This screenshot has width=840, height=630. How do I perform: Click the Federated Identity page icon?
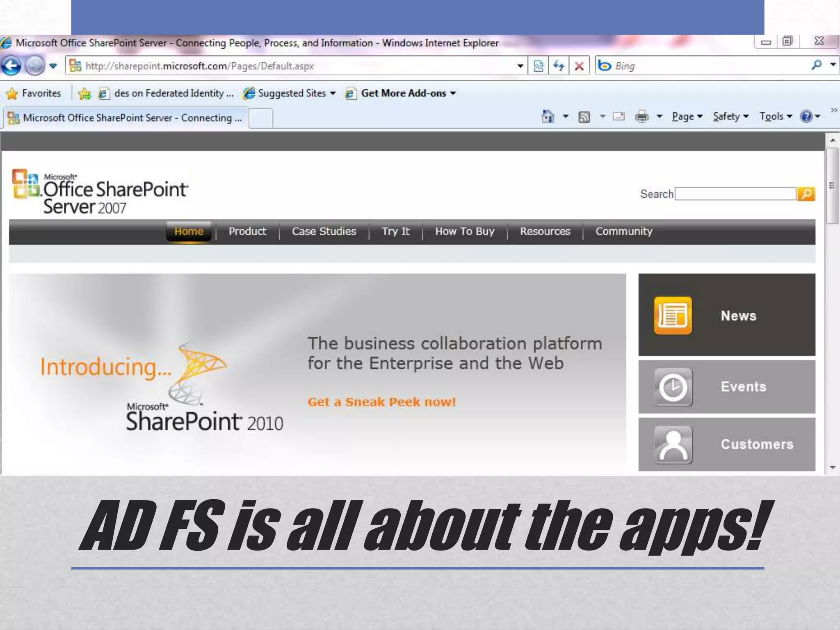[x=104, y=94]
